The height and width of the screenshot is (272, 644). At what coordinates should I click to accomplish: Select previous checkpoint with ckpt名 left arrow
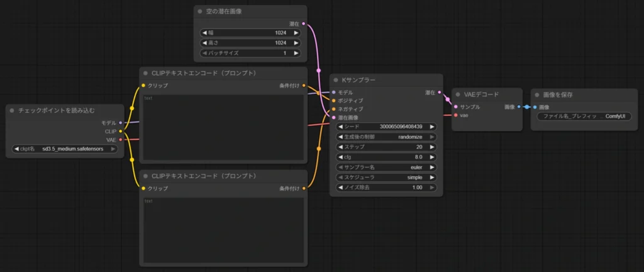pyautogui.click(x=16, y=149)
